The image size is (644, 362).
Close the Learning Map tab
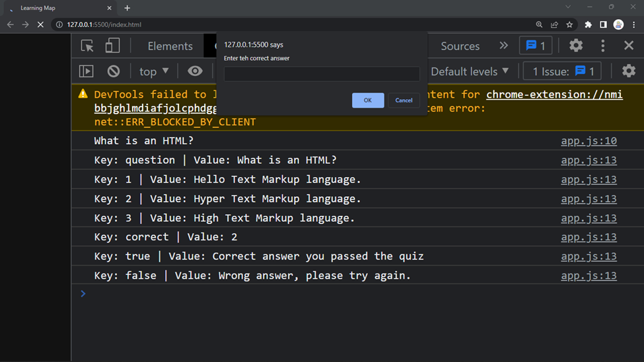tap(109, 8)
